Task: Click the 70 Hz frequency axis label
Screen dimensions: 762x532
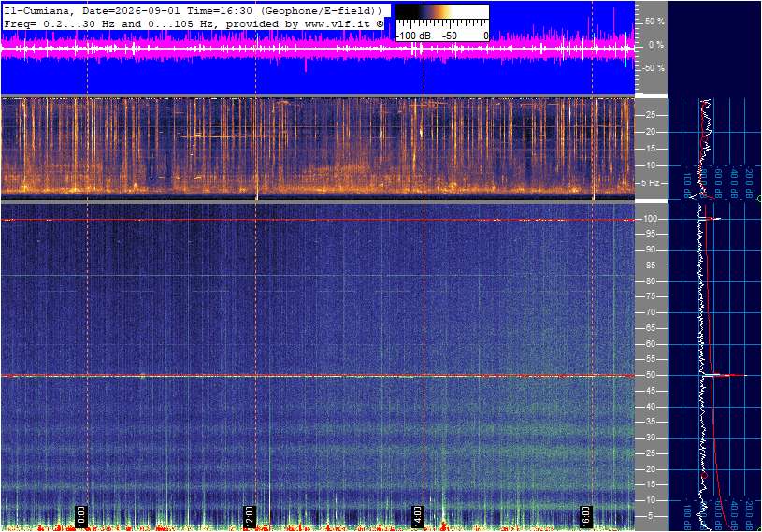Action: pyautogui.click(x=650, y=312)
